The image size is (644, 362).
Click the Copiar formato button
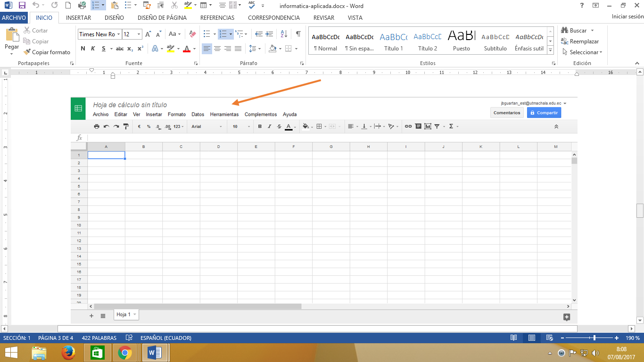click(x=47, y=52)
